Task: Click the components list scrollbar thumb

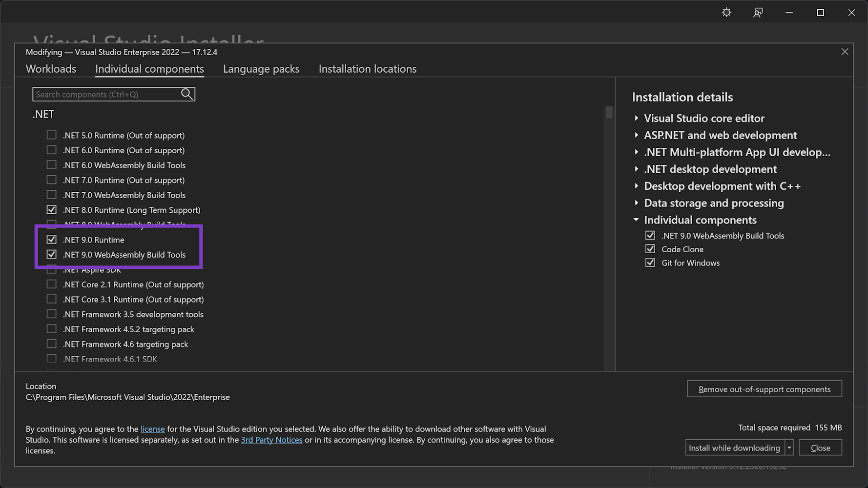Action: 609,112
